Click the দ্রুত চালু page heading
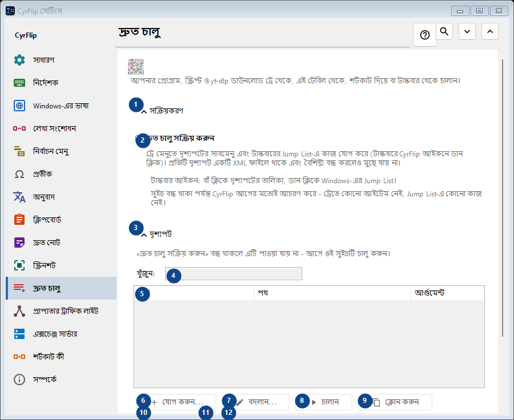The height and width of the screenshot is (420, 514). click(x=139, y=32)
